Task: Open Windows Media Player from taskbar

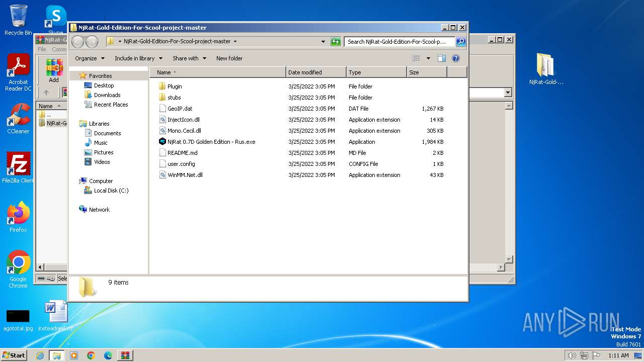Action: [74, 355]
